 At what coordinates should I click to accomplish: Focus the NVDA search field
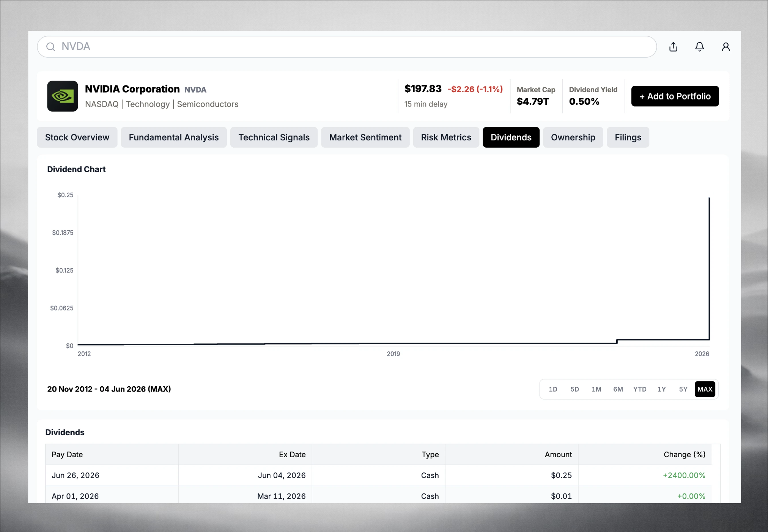pyautogui.click(x=347, y=47)
